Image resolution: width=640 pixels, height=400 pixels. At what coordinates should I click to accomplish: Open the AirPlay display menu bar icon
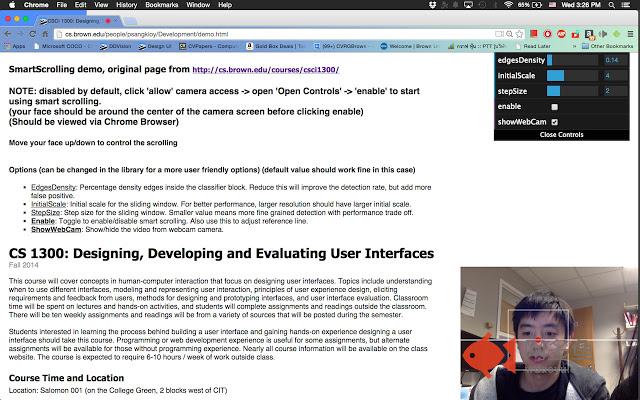pos(469,5)
